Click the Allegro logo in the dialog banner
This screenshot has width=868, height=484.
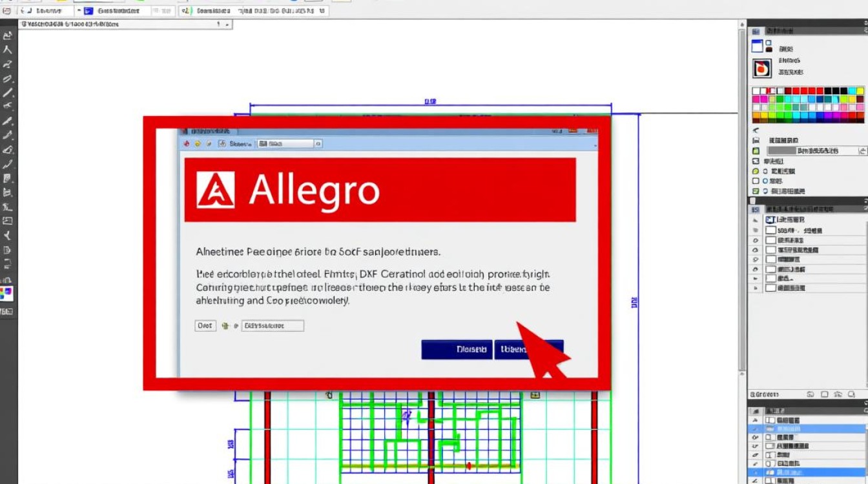pos(216,190)
